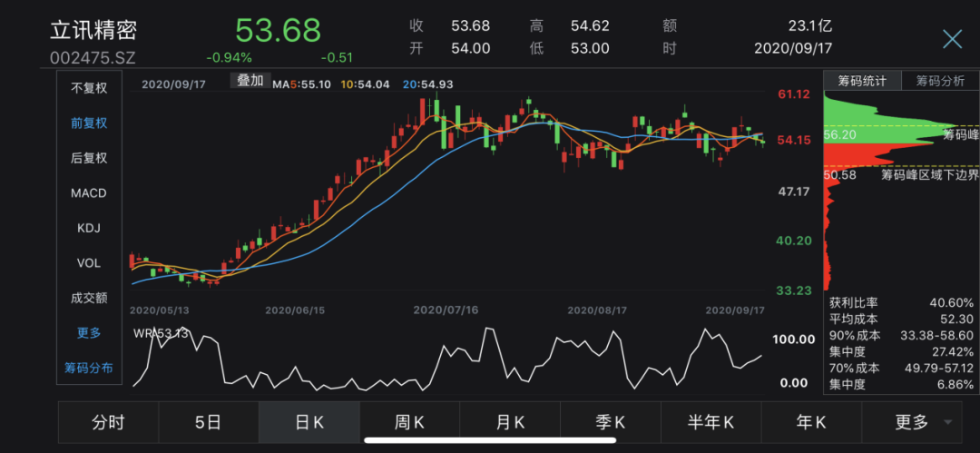Switch to 分时 chart tab

pyautogui.click(x=108, y=423)
